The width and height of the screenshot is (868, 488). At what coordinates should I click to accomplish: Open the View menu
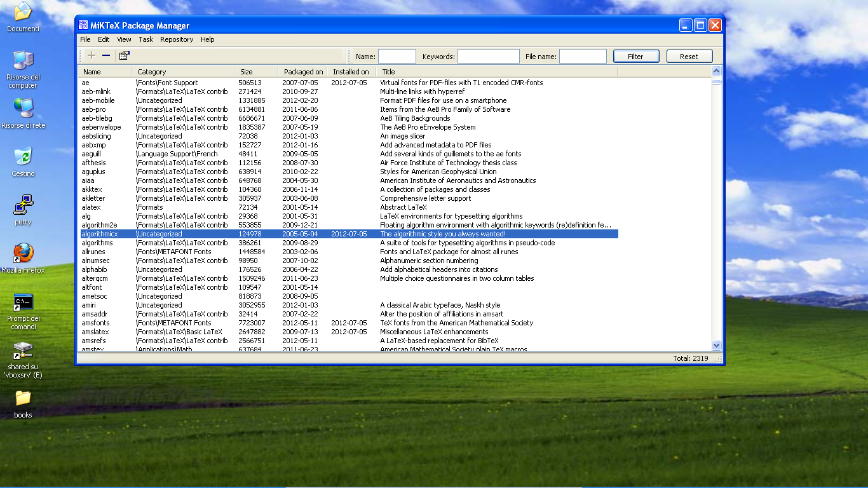coord(124,39)
